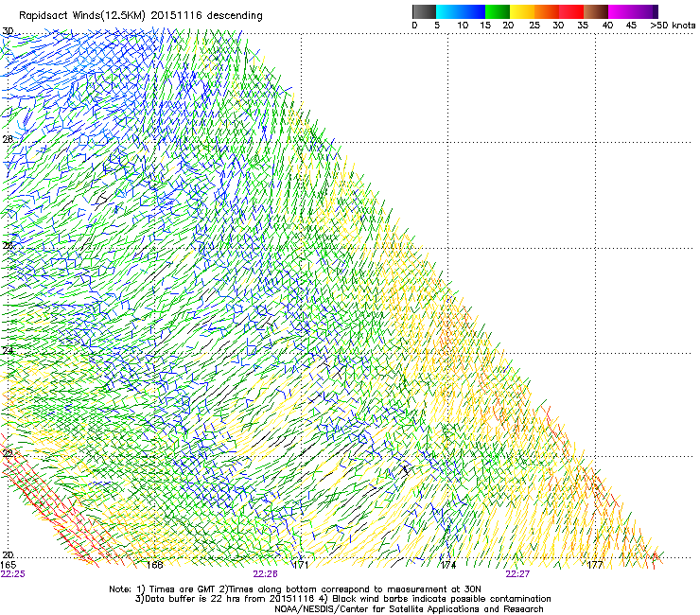700x615 pixels.
Task: Click the '>50 knots' legend label
Action: pos(673,26)
